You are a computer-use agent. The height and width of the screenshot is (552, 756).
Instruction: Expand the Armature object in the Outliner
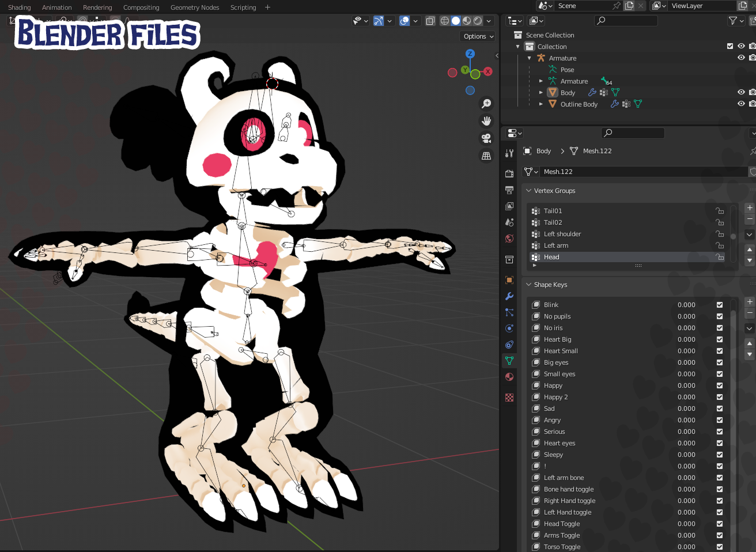528,58
